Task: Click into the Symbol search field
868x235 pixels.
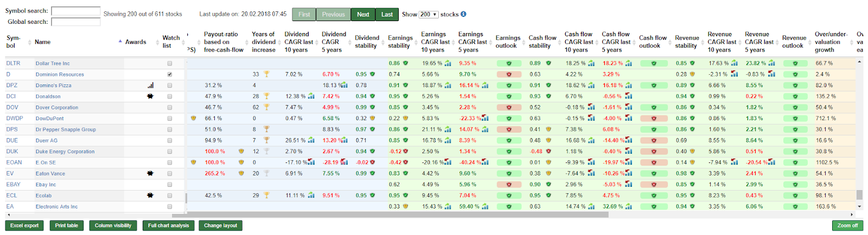Action: (x=75, y=11)
